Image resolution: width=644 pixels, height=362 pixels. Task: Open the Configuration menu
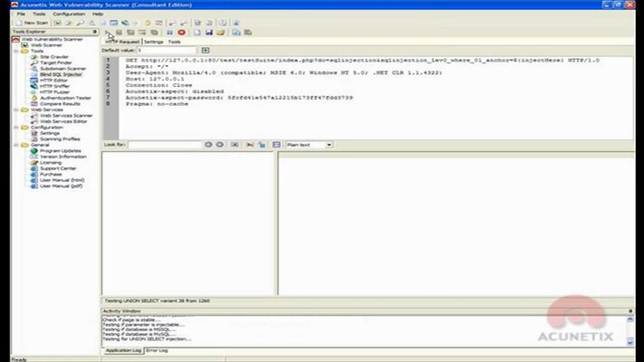pyautogui.click(x=69, y=14)
